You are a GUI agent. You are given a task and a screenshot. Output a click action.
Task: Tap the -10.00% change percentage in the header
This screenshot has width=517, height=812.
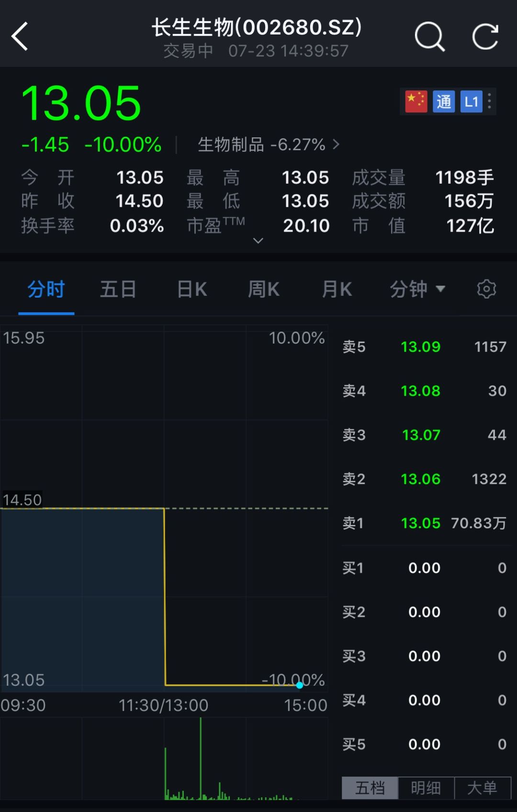[x=123, y=145]
